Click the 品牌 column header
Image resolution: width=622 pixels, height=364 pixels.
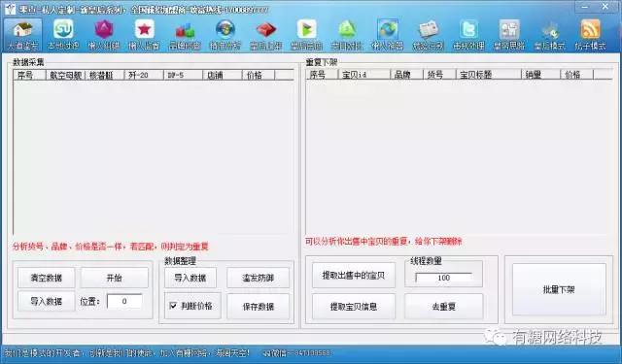(x=406, y=74)
